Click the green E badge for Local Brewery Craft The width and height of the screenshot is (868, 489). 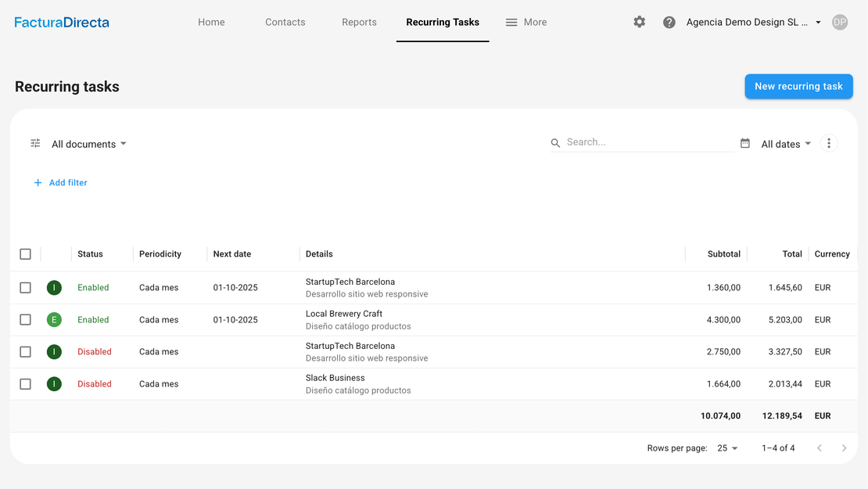pos(54,319)
